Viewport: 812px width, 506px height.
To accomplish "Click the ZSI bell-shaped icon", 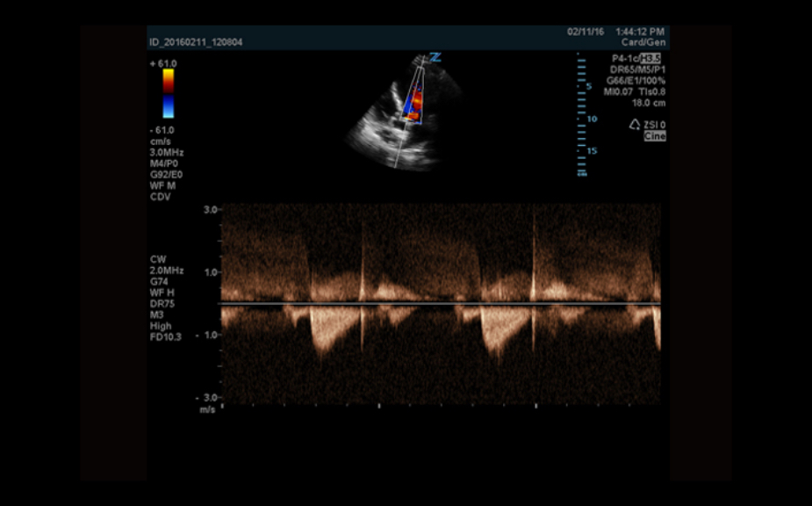I will pos(635,125).
